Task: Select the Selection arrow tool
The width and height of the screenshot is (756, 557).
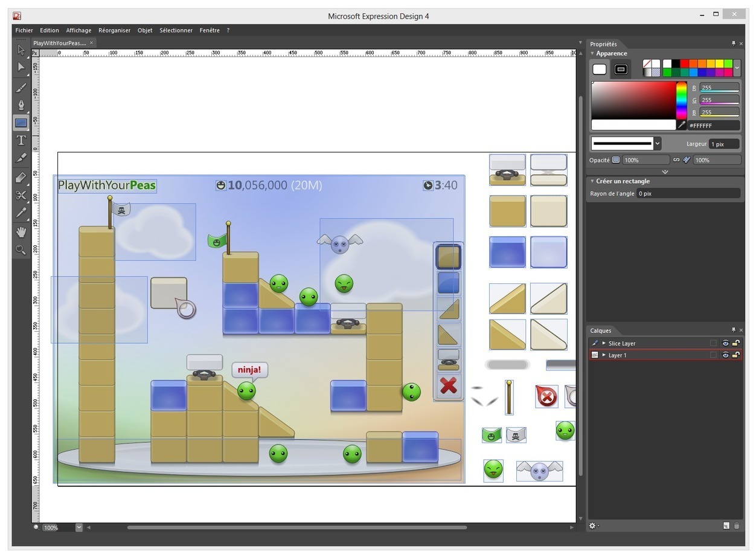Action: pos(21,50)
